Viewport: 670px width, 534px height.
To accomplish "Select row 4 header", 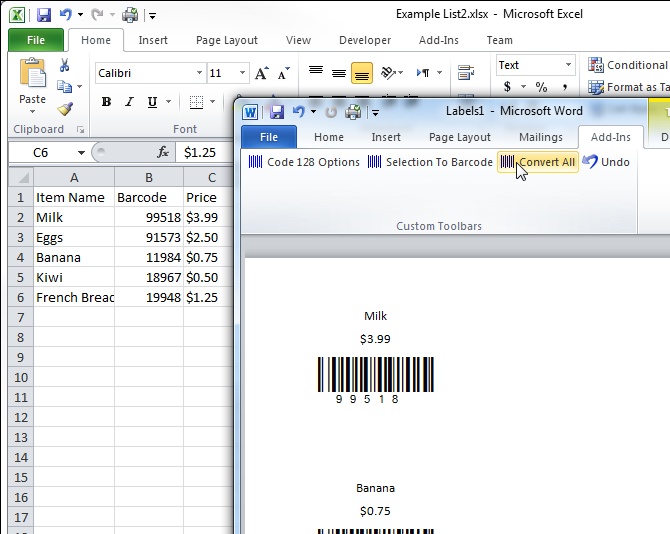I will click(21, 258).
